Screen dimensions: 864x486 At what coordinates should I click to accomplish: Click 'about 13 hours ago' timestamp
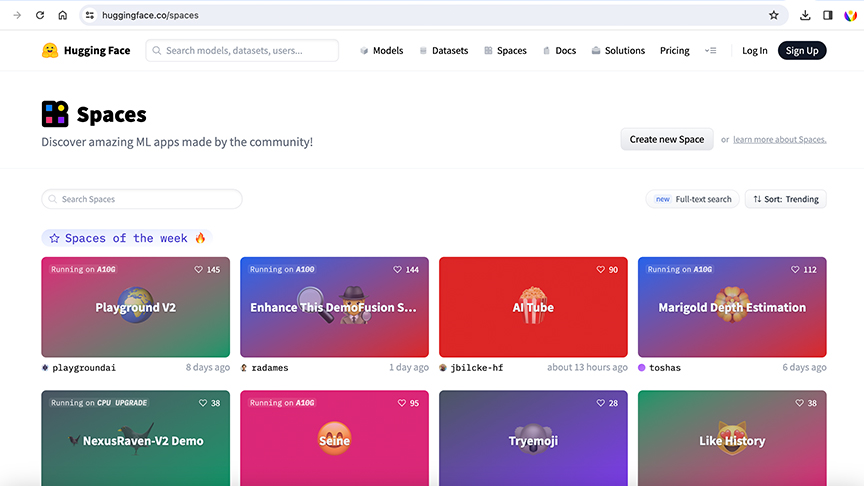click(x=587, y=367)
